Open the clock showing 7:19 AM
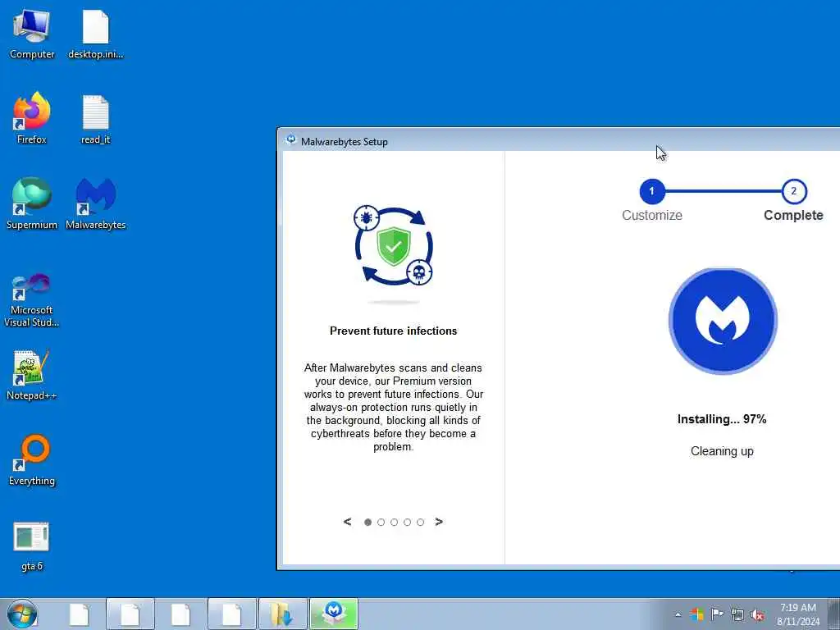The image size is (840, 630). coord(798,614)
